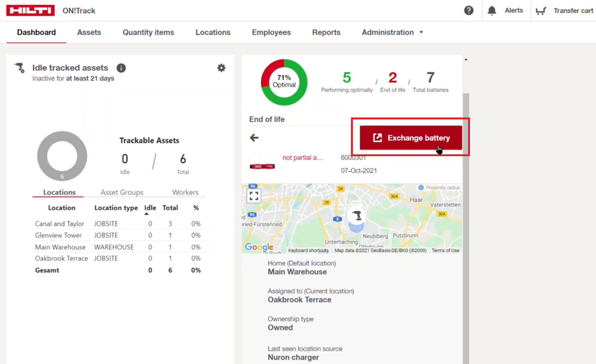Switch to Locations in main navigation

(213, 32)
